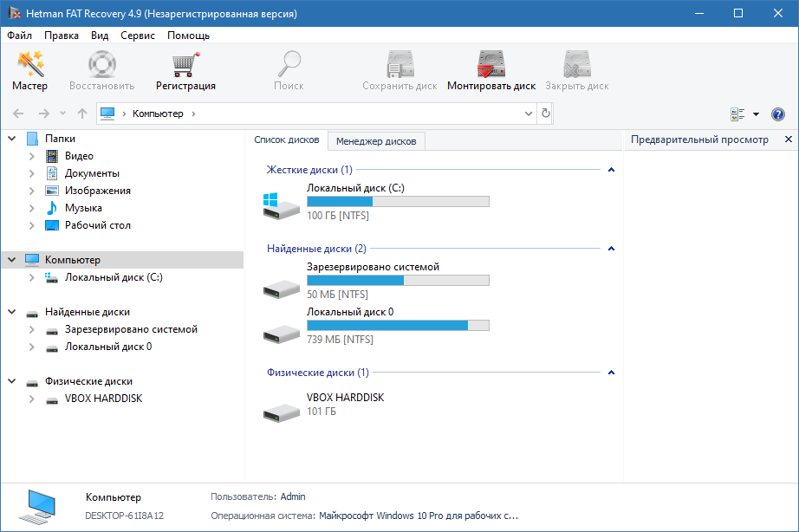
Task: Open the help question mark icon
Action: [777, 114]
